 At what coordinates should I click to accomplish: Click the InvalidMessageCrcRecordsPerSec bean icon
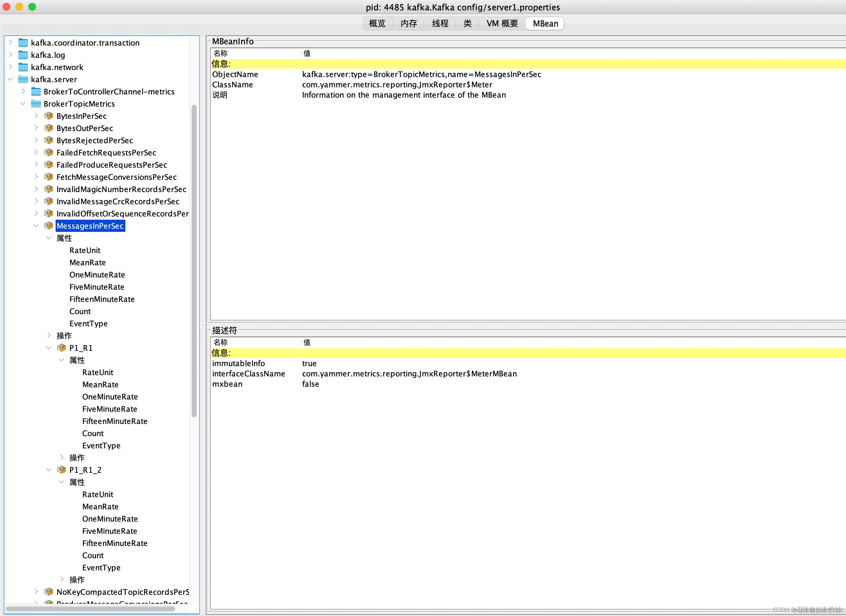point(49,201)
